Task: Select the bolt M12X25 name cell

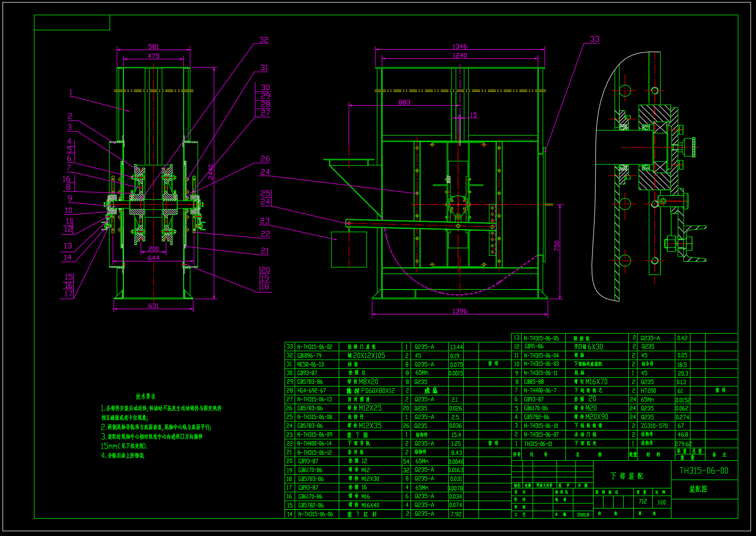Action: [364, 408]
